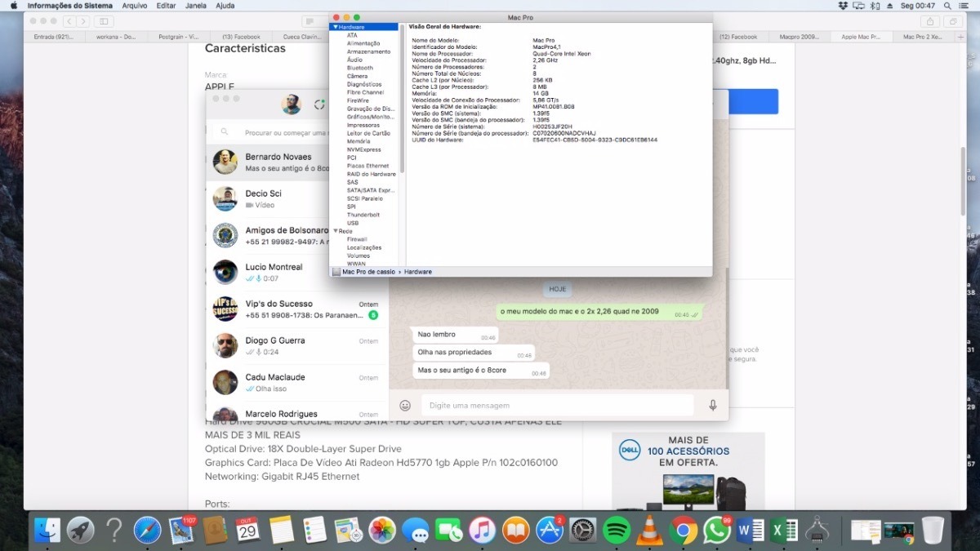Click WhatsApp microphone voice message icon
The height and width of the screenshot is (551, 980).
click(713, 405)
